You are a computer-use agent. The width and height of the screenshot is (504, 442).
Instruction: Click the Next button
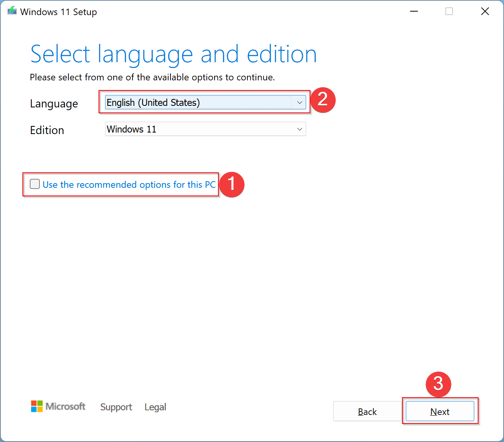click(440, 411)
